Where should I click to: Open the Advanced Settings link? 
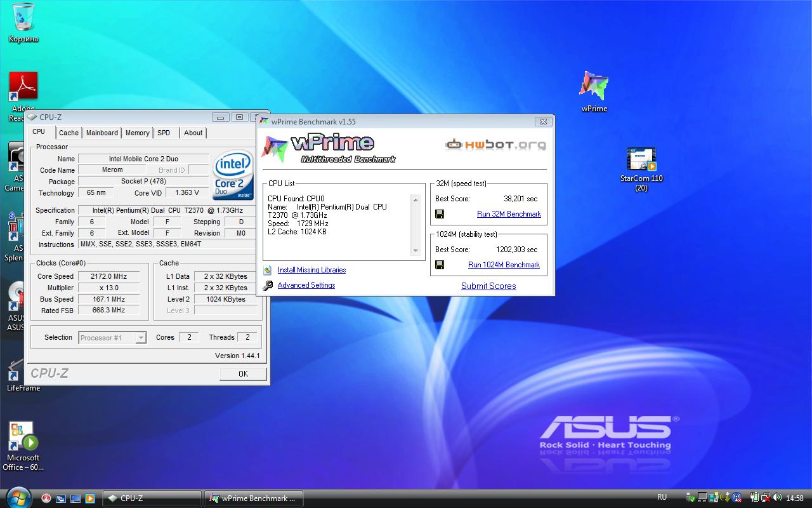pyautogui.click(x=306, y=285)
